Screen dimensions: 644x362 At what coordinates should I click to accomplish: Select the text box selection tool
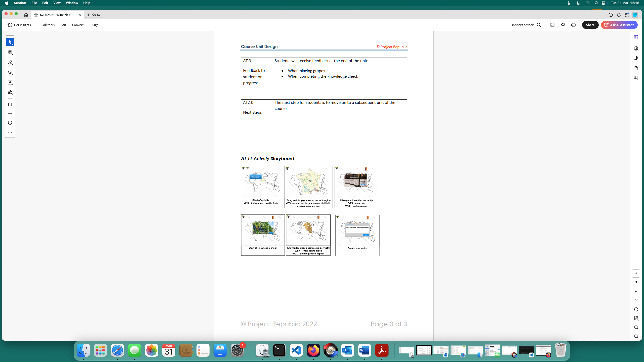tap(10, 82)
